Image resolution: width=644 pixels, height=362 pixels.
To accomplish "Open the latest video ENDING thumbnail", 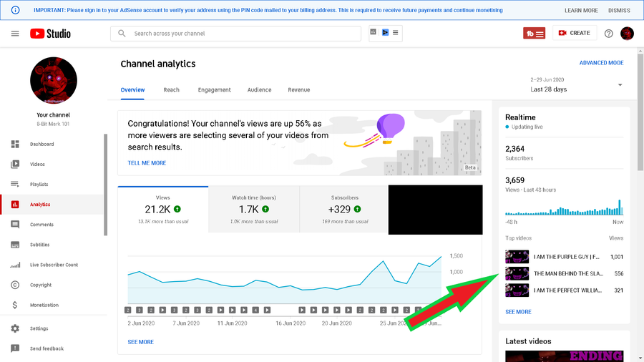I will (x=565, y=356).
